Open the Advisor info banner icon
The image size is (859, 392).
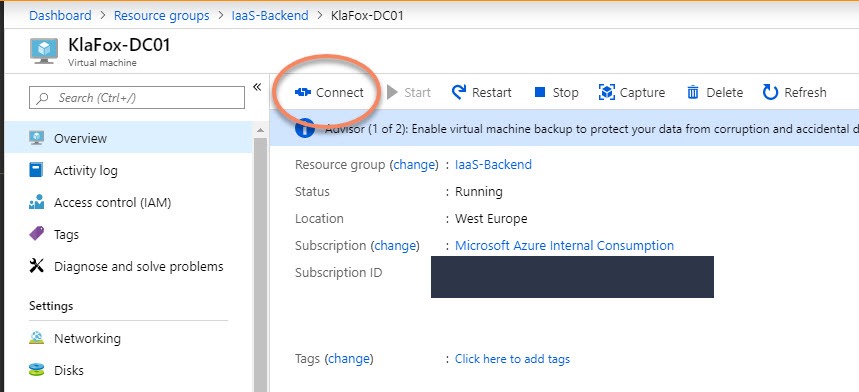[305, 129]
